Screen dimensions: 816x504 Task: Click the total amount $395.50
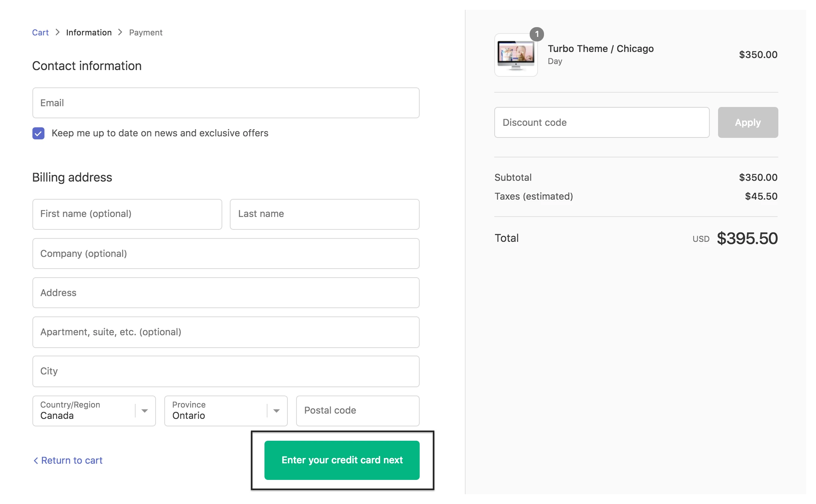pos(747,238)
